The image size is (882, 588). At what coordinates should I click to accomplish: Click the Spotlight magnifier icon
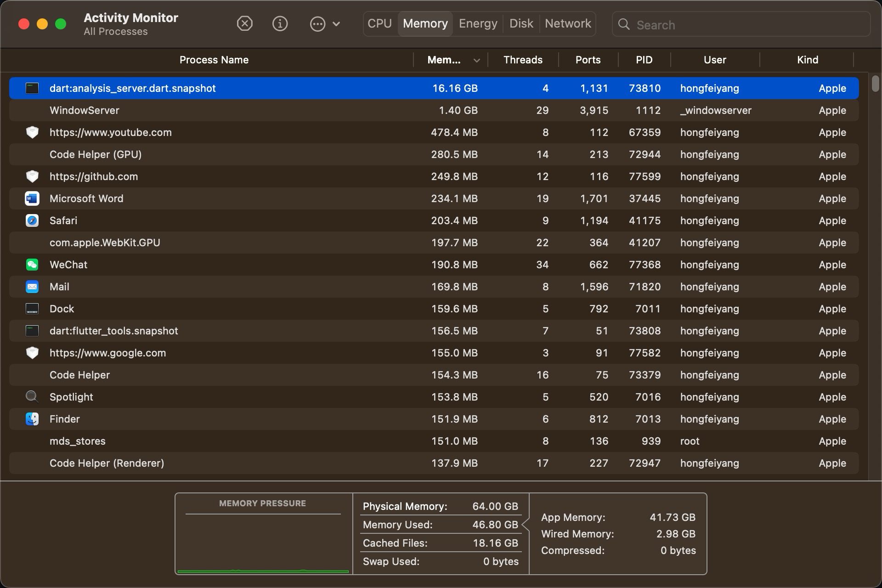32,396
